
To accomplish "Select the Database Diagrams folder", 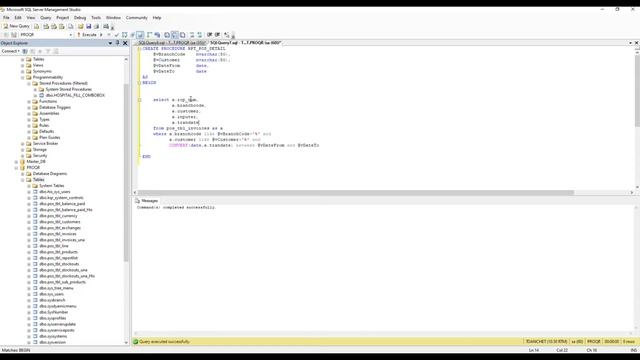I will click(x=50, y=173).
